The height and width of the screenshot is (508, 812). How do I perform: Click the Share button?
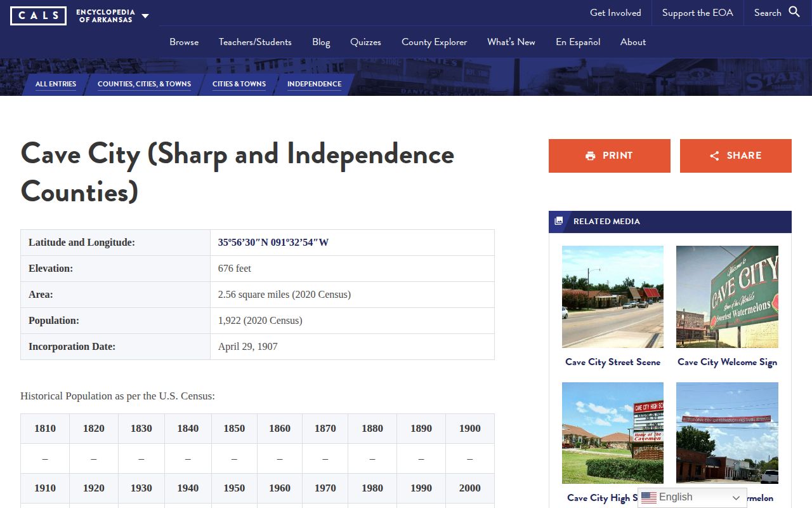click(x=736, y=156)
